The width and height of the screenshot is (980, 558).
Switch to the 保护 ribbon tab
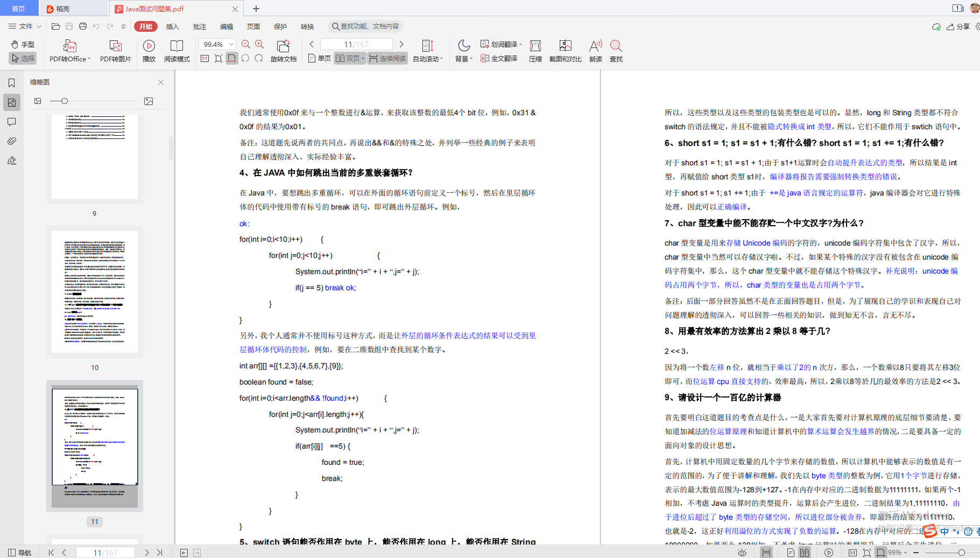click(x=280, y=26)
